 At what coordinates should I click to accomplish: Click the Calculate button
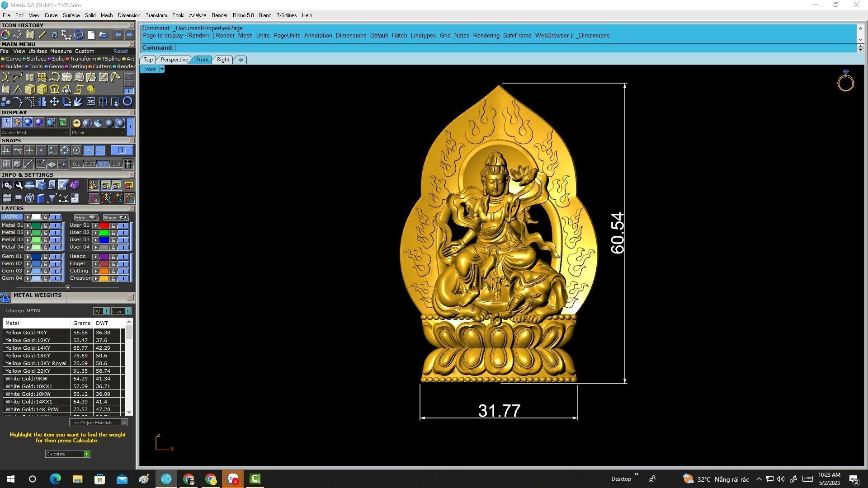pyautogui.click(x=67, y=454)
